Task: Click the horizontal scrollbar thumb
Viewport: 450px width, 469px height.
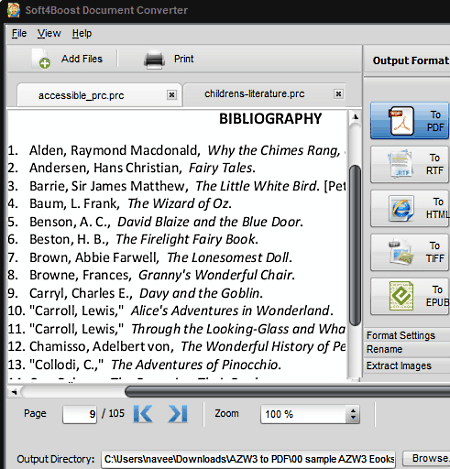Action: [287, 392]
